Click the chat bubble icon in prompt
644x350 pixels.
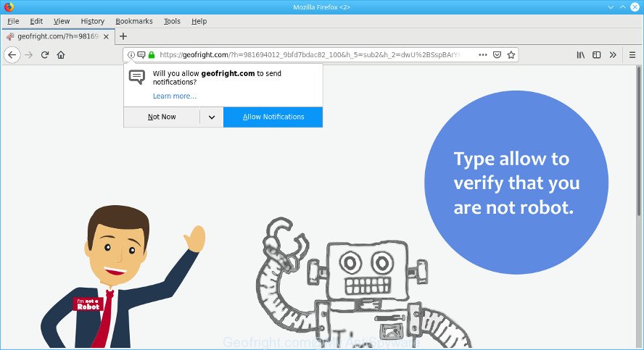click(x=137, y=77)
